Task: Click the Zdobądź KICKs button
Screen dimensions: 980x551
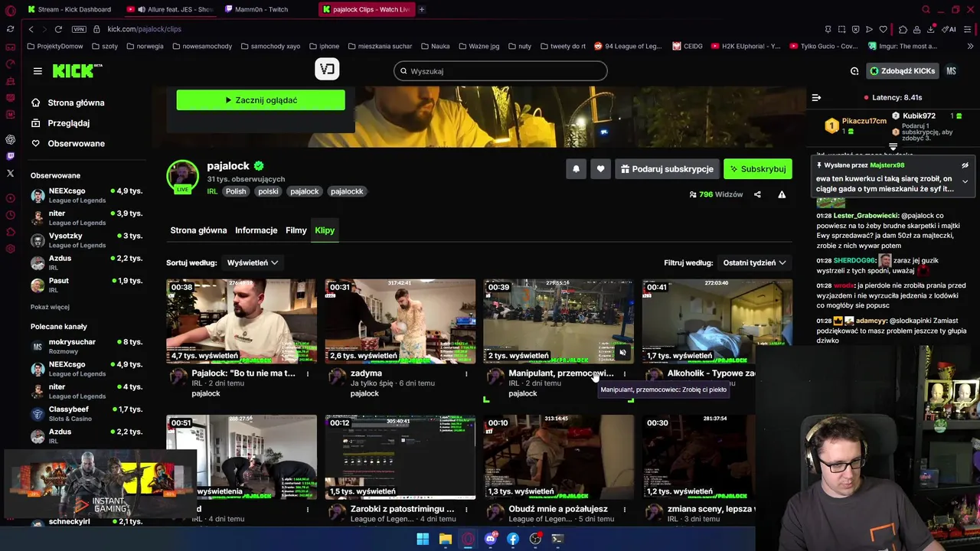Action: 902,71
